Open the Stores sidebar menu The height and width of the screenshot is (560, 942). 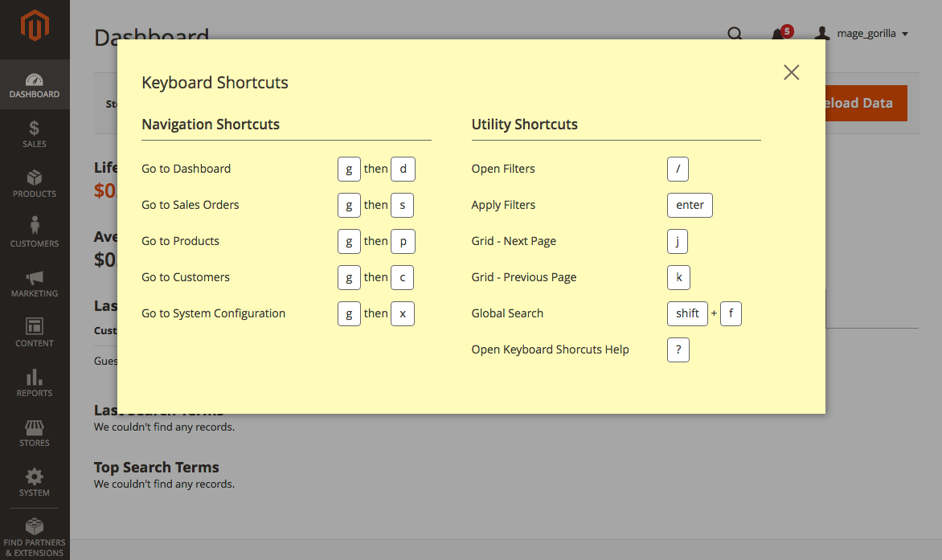pos(35,432)
